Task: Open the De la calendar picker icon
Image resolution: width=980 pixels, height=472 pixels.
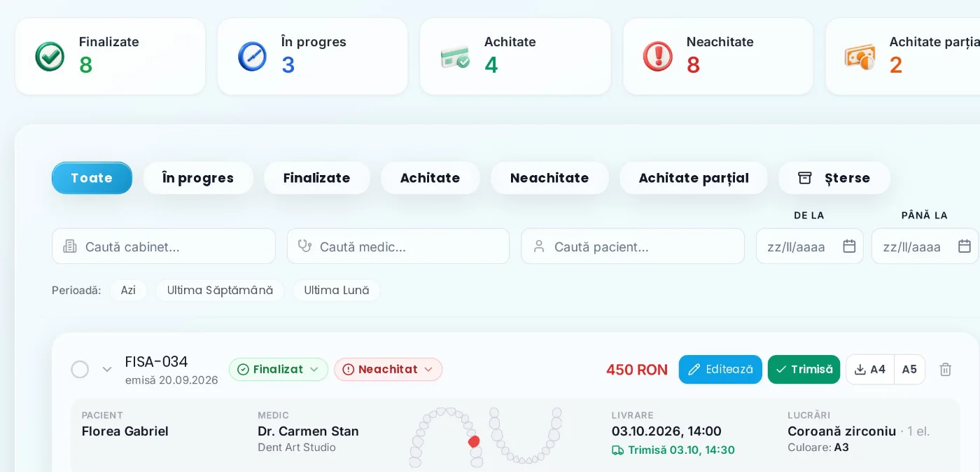Action: click(x=849, y=247)
